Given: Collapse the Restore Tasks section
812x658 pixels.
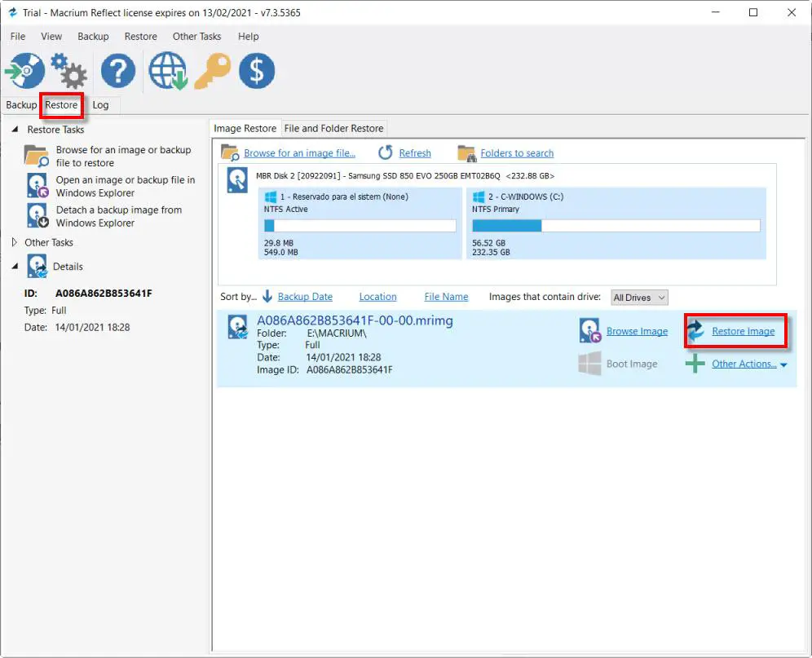Looking at the screenshot, I should click(x=15, y=129).
